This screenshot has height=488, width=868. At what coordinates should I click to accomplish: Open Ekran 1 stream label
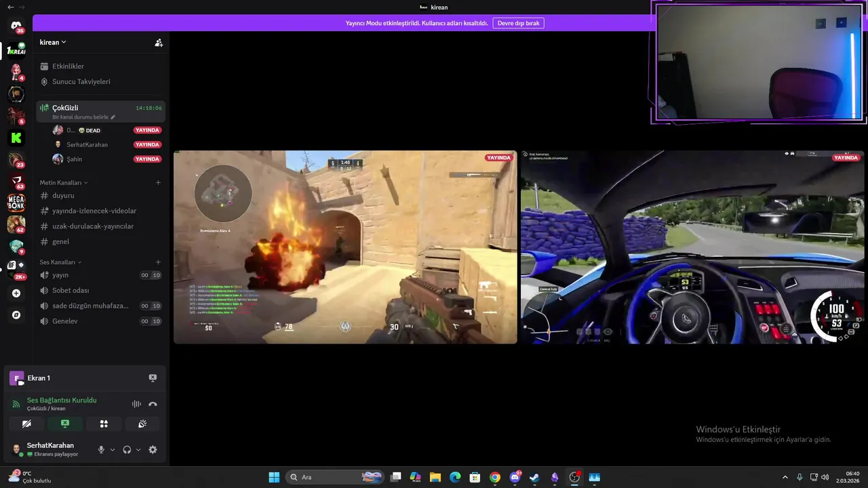(x=39, y=378)
